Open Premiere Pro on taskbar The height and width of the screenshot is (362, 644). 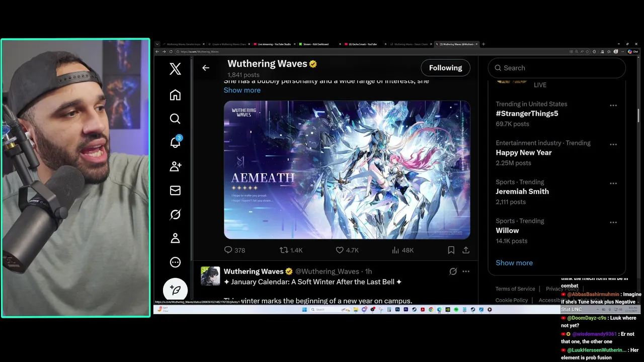[x=406, y=310]
